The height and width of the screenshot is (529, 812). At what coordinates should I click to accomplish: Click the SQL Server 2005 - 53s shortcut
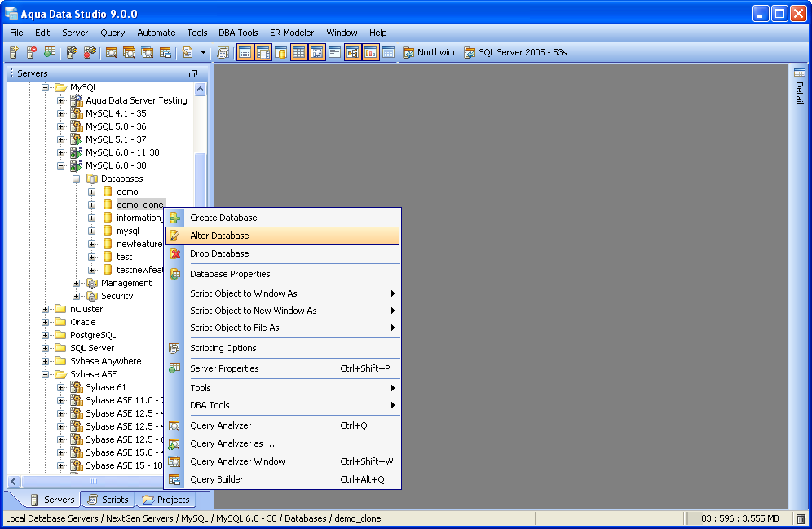(516, 52)
